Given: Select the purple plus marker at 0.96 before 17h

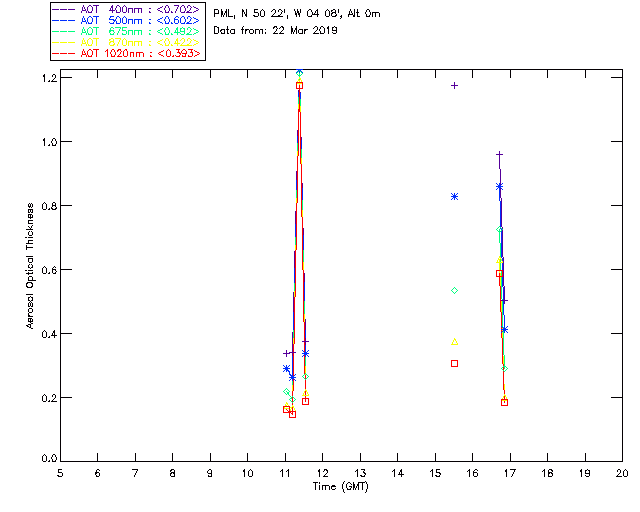Looking at the screenshot, I should tap(499, 154).
